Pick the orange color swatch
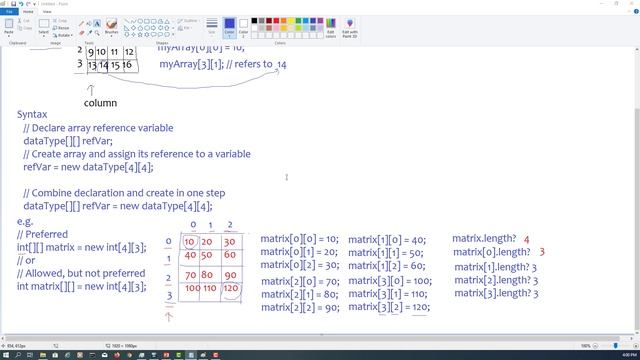 point(284,21)
